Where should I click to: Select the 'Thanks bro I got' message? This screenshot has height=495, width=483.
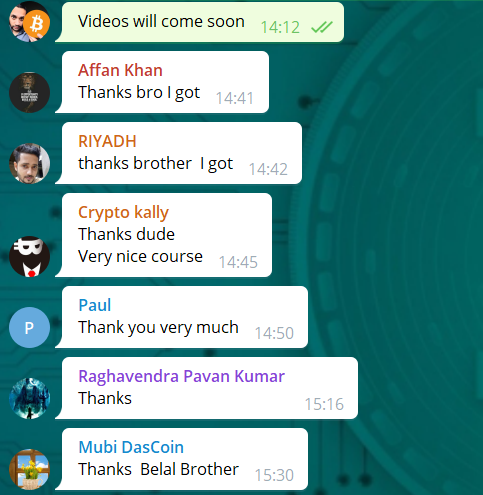pyautogui.click(x=162, y=82)
